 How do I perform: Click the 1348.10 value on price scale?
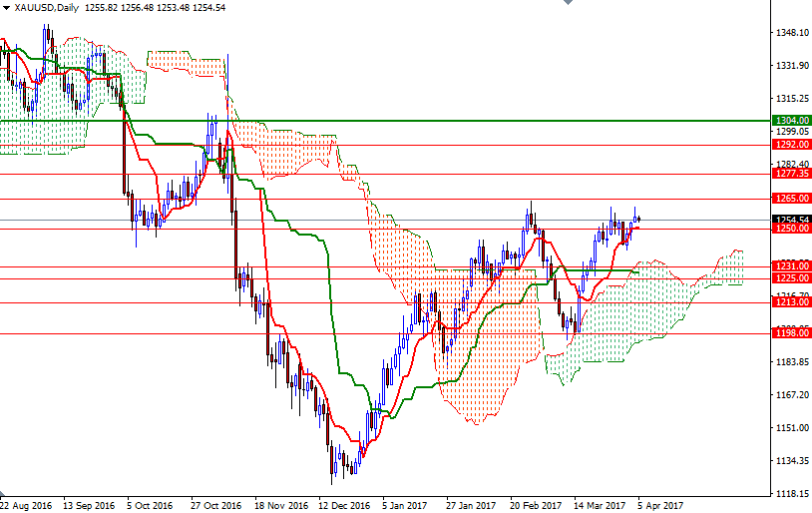(790, 33)
